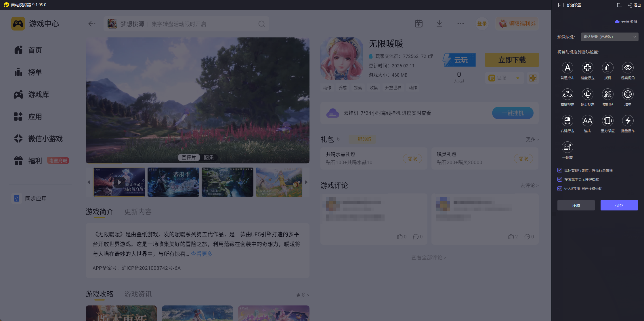Pick the 批量操作 lightning icon

[628, 121]
